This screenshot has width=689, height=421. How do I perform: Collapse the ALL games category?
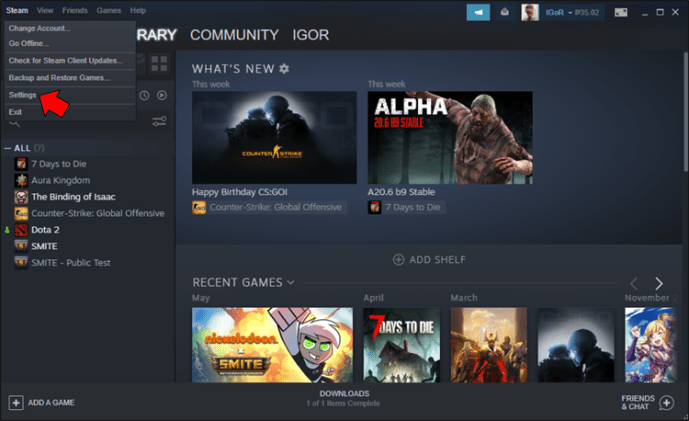7,148
